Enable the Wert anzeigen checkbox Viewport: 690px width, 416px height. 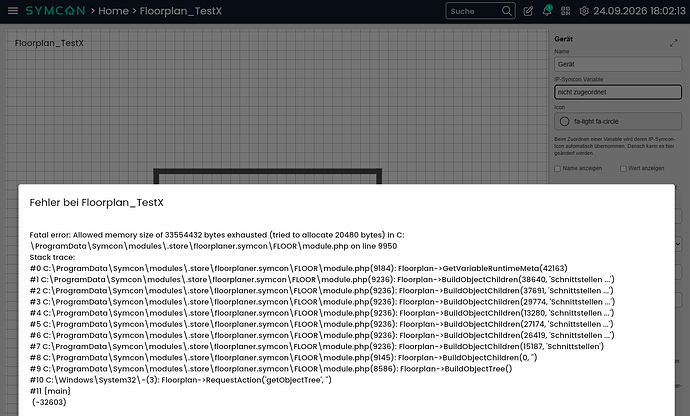pyautogui.click(x=623, y=169)
